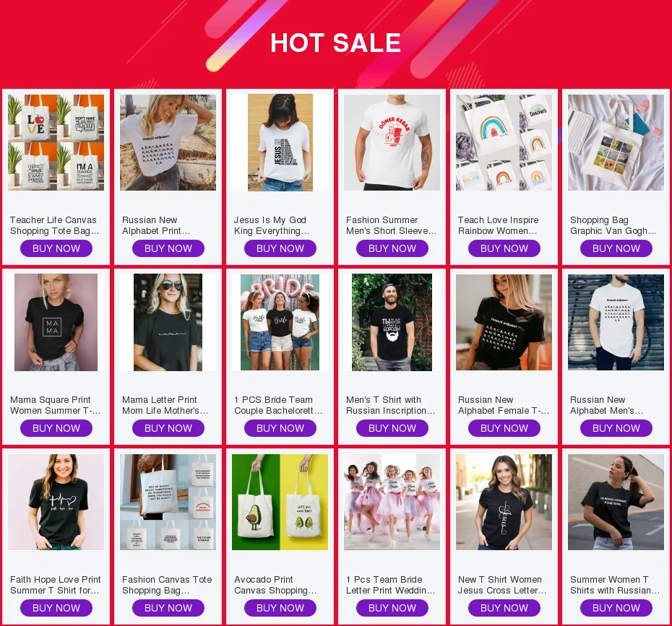Buy the Jesus Is My God shirt
Screen dimensions: 672x626
[280, 248]
